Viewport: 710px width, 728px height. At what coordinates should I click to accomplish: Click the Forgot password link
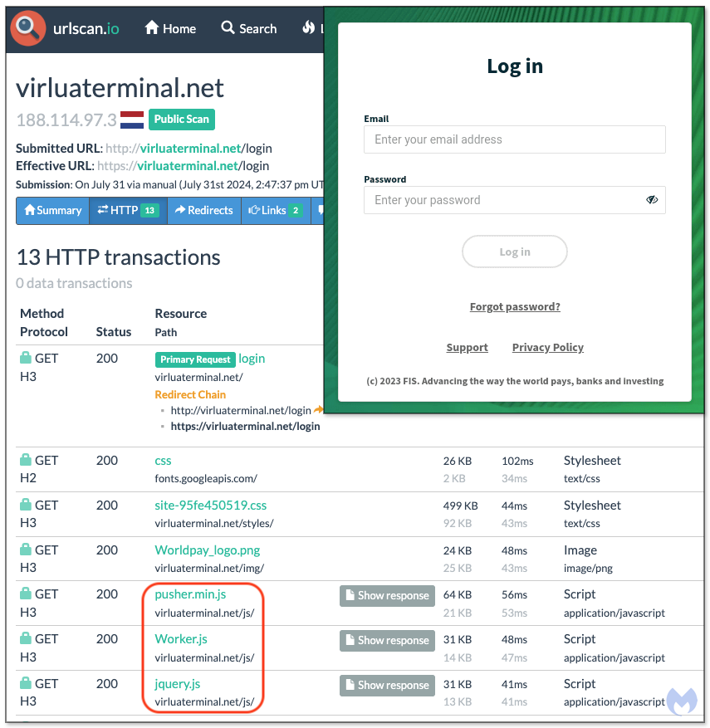click(515, 307)
